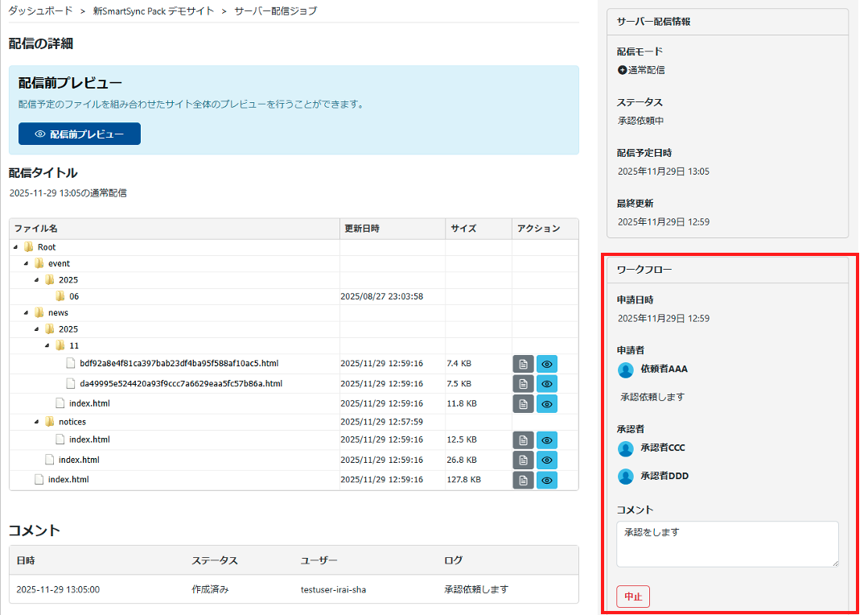Click 依頼者AAA user avatar icon

click(x=626, y=369)
